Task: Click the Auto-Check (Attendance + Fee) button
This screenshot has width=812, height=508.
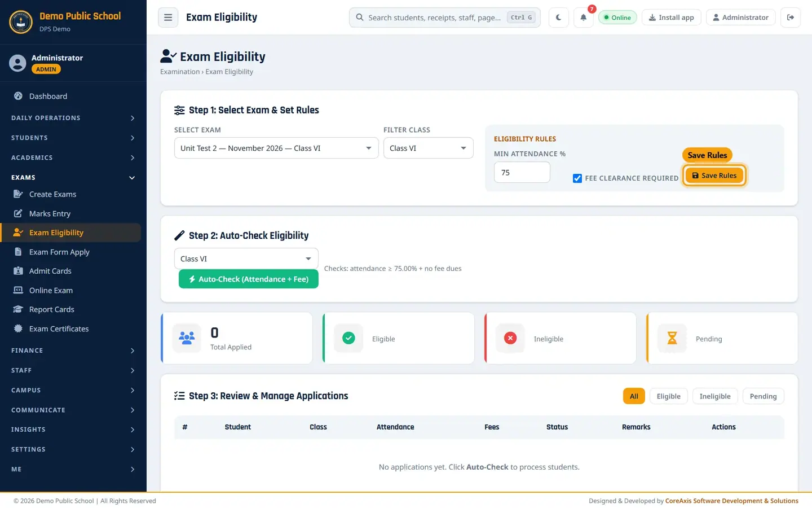Action: 249,279
